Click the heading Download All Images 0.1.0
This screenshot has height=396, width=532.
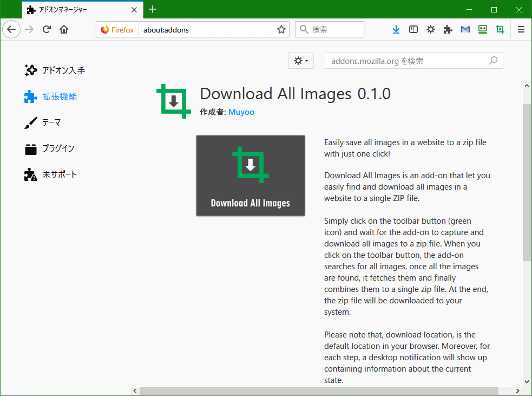tap(295, 93)
